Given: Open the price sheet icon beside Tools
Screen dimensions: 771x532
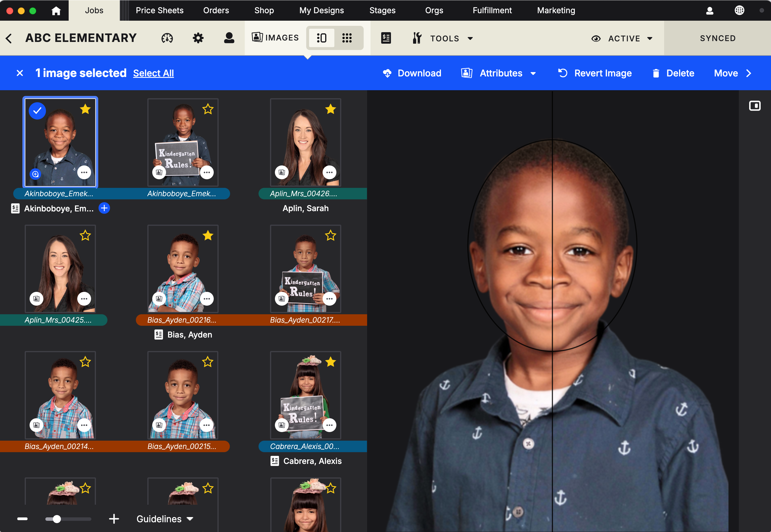Looking at the screenshot, I should pos(386,38).
